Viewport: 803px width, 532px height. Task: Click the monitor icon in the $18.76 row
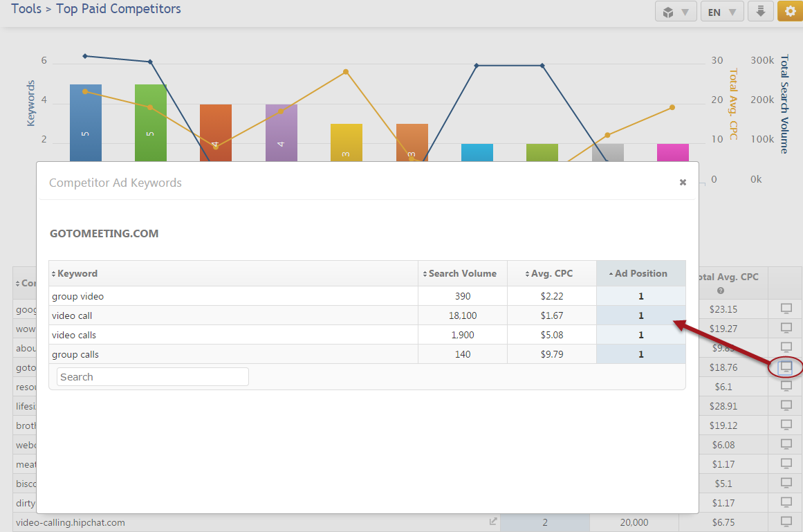(x=786, y=367)
